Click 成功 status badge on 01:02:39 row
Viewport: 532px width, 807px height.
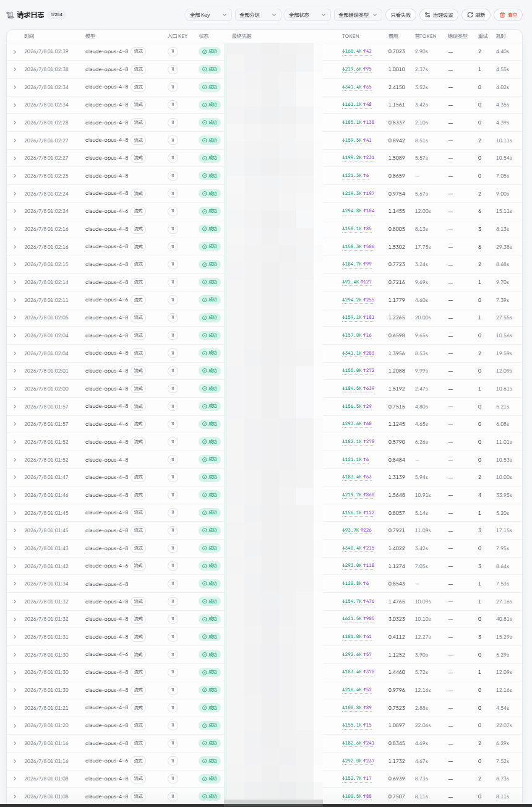pyautogui.click(x=210, y=51)
